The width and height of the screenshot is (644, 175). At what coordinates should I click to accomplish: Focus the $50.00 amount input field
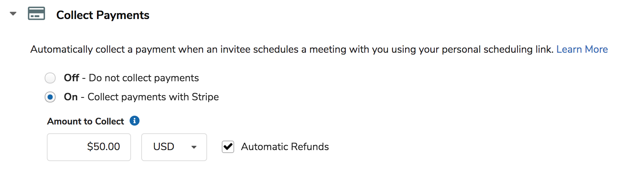click(89, 147)
